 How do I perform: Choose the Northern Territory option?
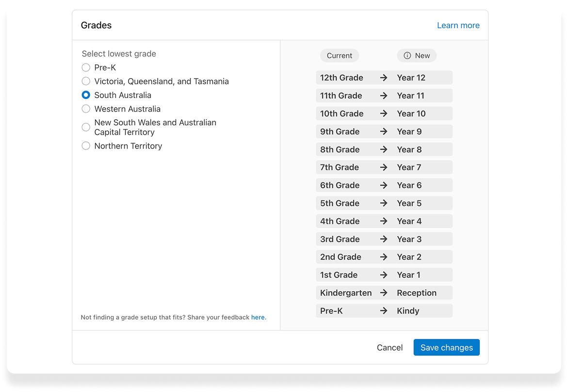(x=86, y=146)
